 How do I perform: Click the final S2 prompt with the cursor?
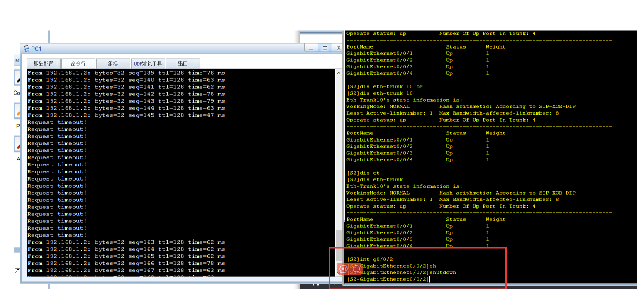point(388,279)
